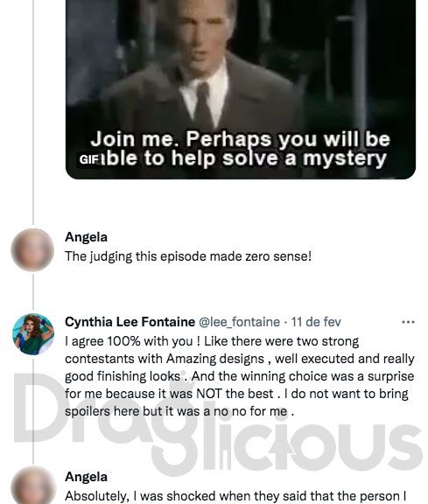Open more options on Cynthia Lee Fontaine's tweet

(x=408, y=322)
